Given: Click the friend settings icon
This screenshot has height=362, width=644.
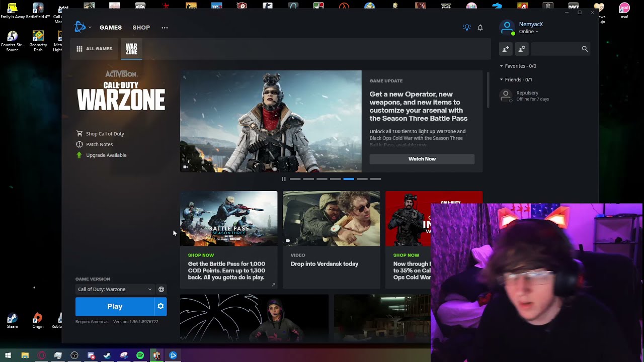Looking at the screenshot, I should 522,49.
